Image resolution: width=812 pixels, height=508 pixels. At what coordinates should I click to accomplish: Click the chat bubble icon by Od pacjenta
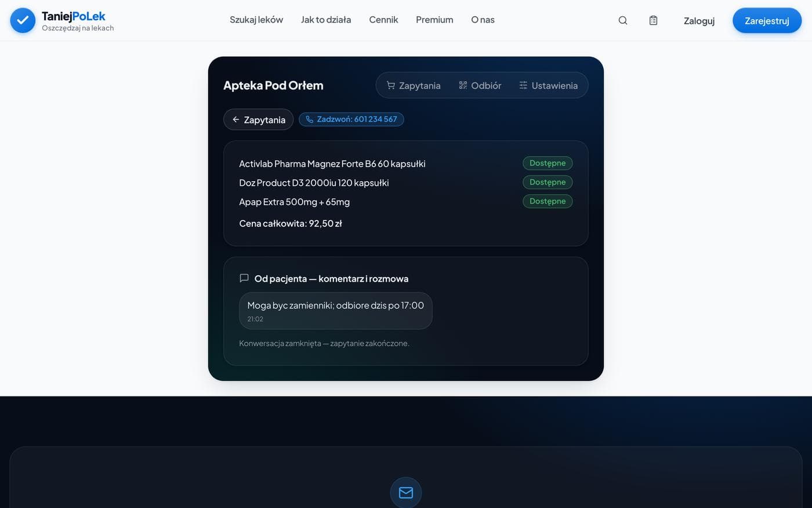244,278
